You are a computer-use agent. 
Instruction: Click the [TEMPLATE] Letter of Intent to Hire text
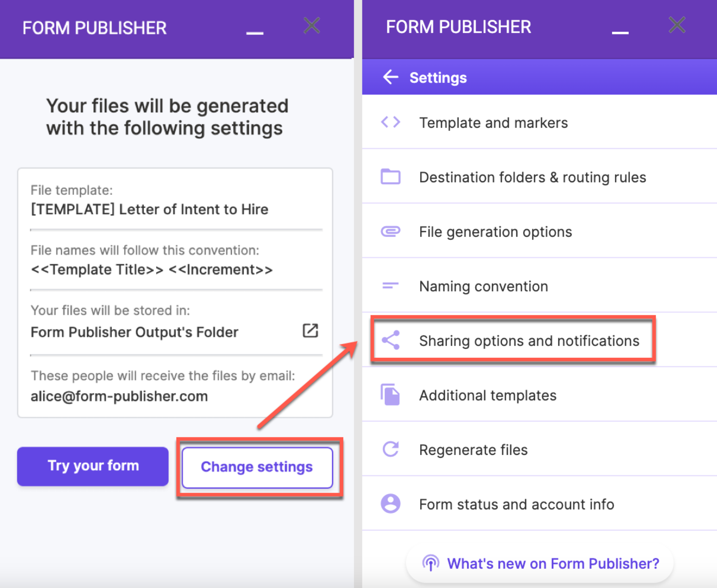pos(149,209)
